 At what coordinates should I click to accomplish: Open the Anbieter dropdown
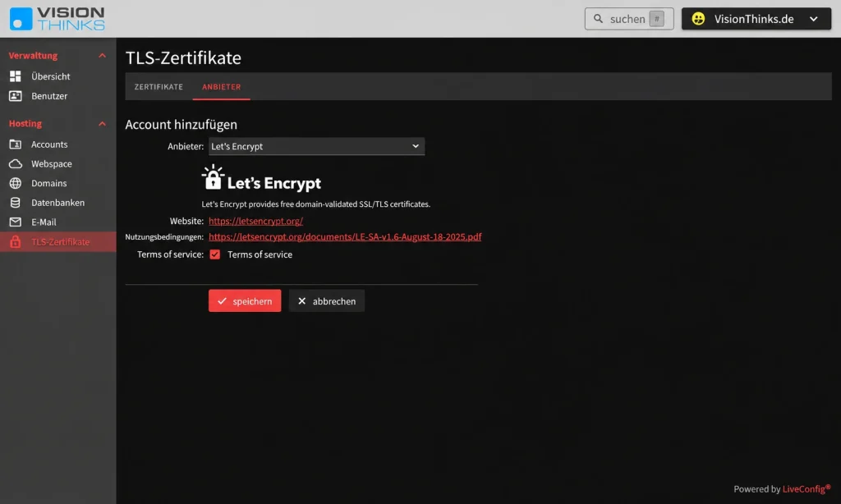coord(316,146)
